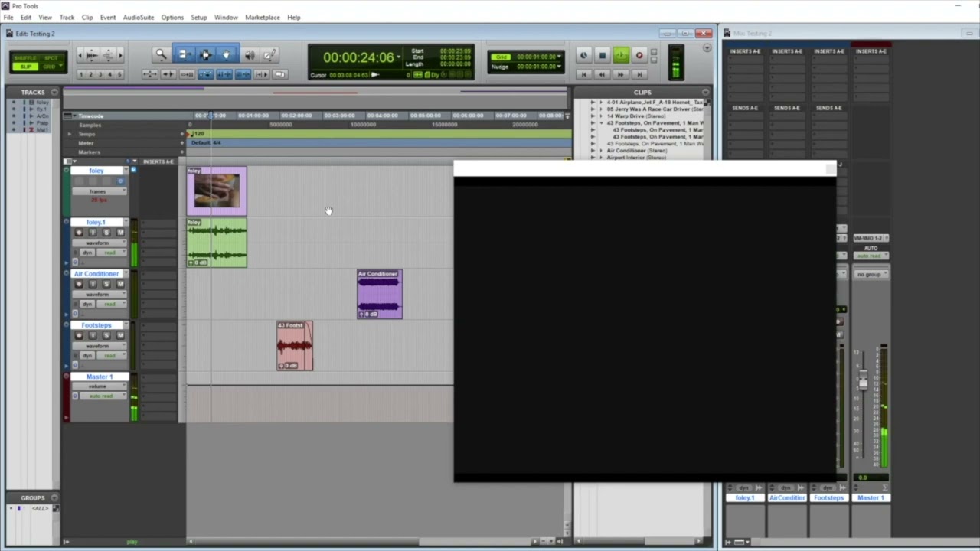Open the File menu
Screen dimensions: 980x551
(8, 17)
